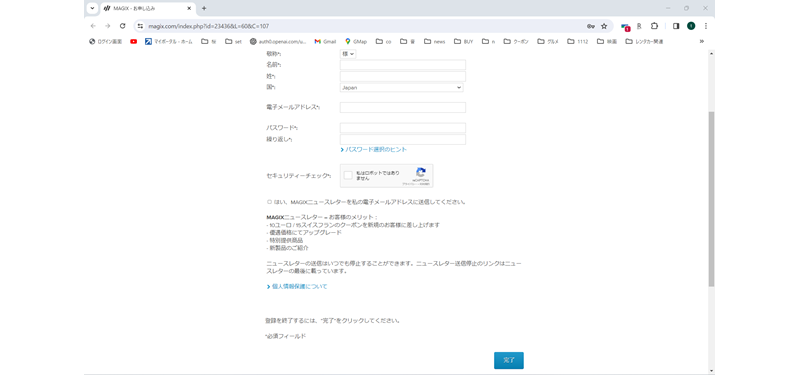Viewport: 800px width, 375px height.
Task: Open the Gmail bookmark
Action: coord(326,42)
